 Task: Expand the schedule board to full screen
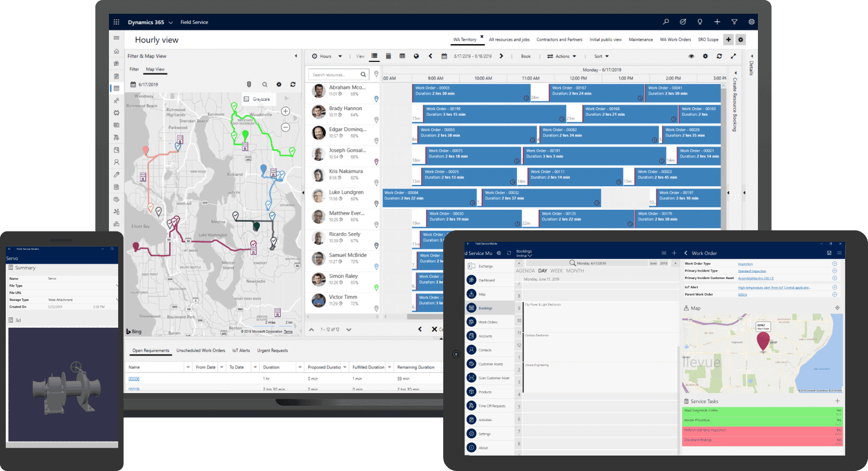coord(733,56)
